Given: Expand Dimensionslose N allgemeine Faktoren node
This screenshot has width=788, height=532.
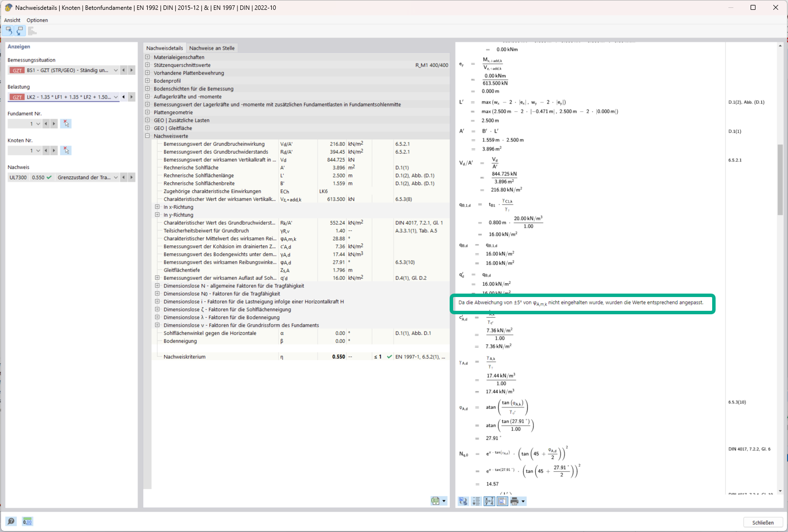Looking at the screenshot, I should click(x=157, y=286).
